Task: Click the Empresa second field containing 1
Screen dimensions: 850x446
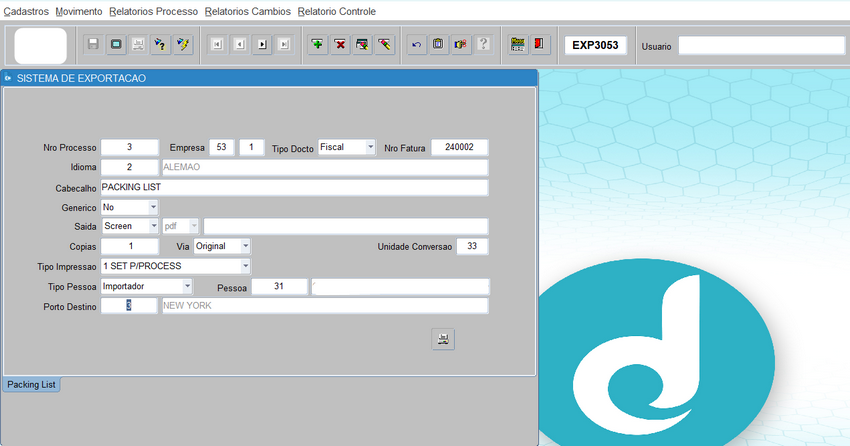Action: pos(252,147)
